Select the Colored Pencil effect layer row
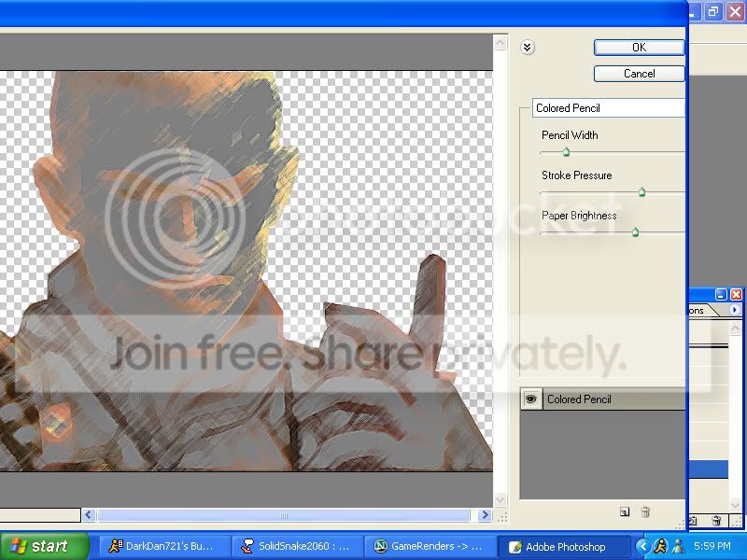Screen dimensions: 747x560 point(602,399)
